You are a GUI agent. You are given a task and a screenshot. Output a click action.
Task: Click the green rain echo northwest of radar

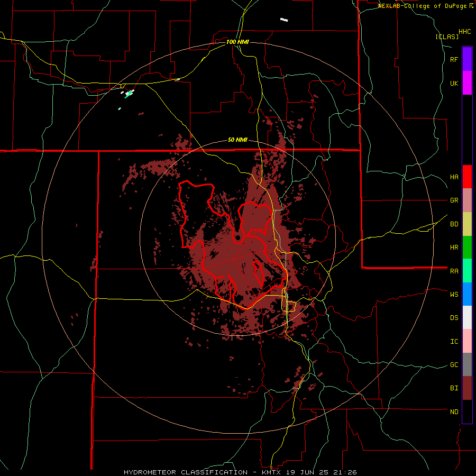130,93
